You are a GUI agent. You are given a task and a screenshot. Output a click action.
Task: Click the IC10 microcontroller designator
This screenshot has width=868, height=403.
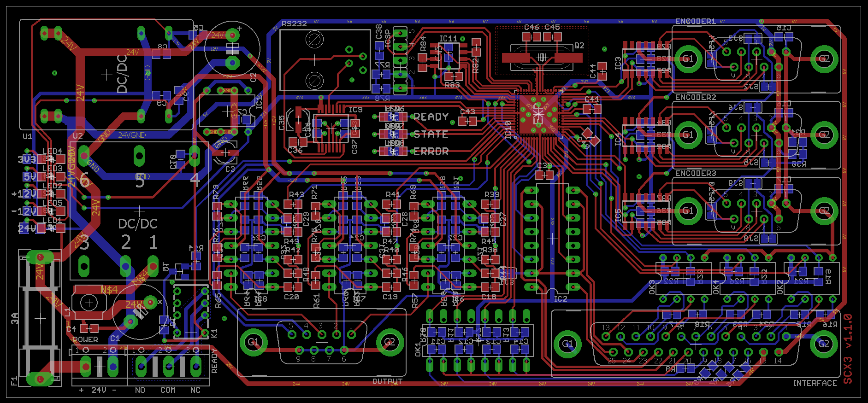tap(508, 129)
